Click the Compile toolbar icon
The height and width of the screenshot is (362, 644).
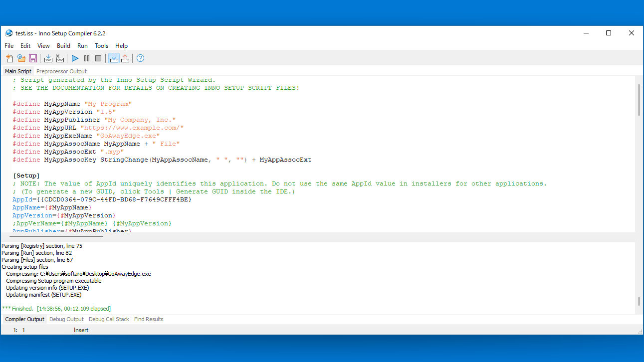[48, 58]
